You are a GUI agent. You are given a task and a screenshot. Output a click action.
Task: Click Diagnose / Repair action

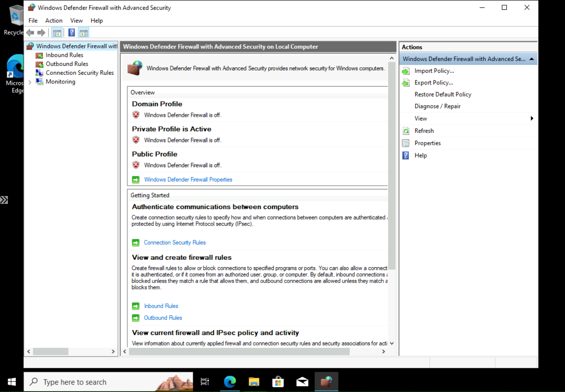pyautogui.click(x=437, y=106)
